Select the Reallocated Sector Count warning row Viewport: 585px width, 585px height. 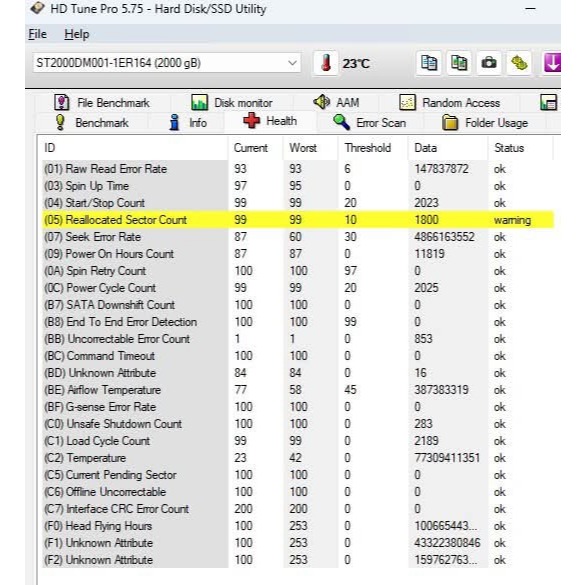pos(298,220)
